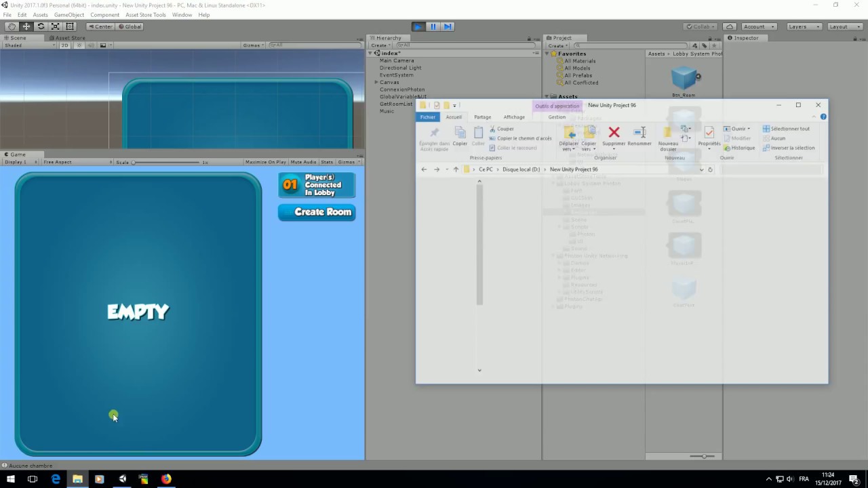Toggle the Center pivot mode button
868x488 pixels.
(x=100, y=26)
